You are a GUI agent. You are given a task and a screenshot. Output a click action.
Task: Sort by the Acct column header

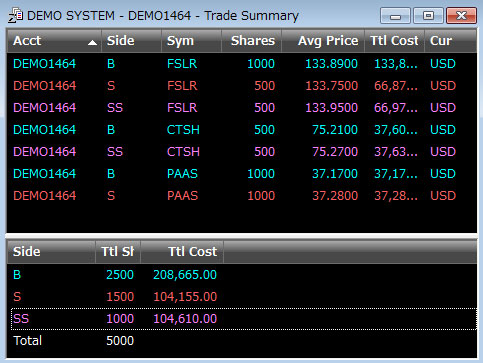pos(54,41)
